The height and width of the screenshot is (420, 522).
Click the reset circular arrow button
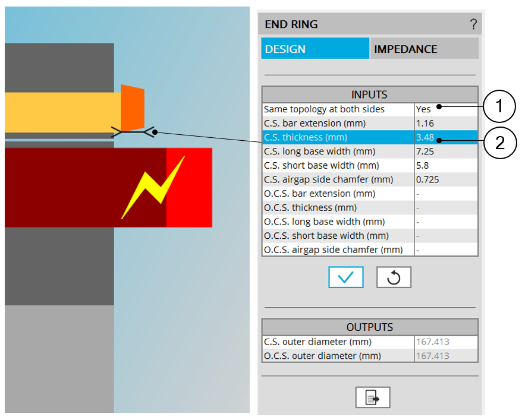pos(394,277)
